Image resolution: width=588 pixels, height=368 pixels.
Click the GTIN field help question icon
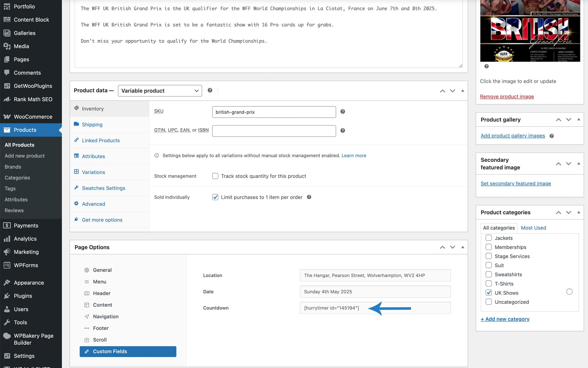tap(343, 131)
